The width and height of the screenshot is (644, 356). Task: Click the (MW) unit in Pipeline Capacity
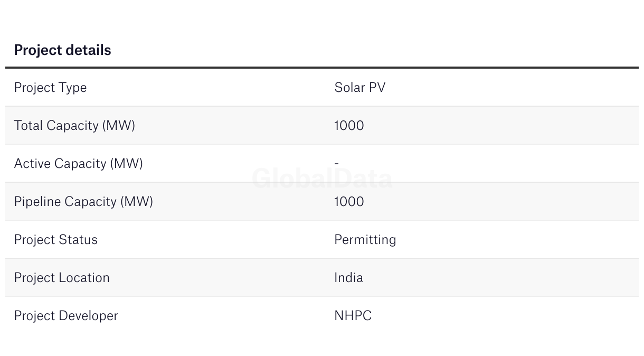click(137, 201)
